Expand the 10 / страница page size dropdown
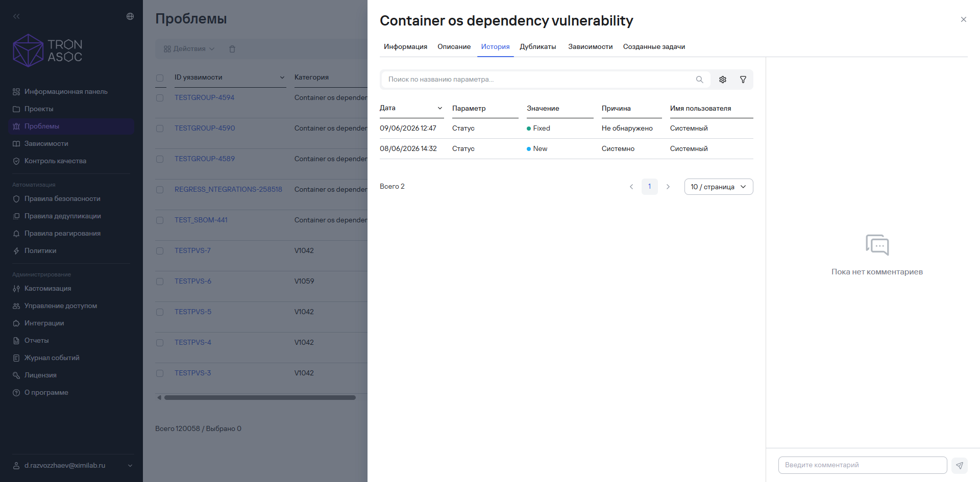This screenshot has width=980, height=482. point(719,187)
